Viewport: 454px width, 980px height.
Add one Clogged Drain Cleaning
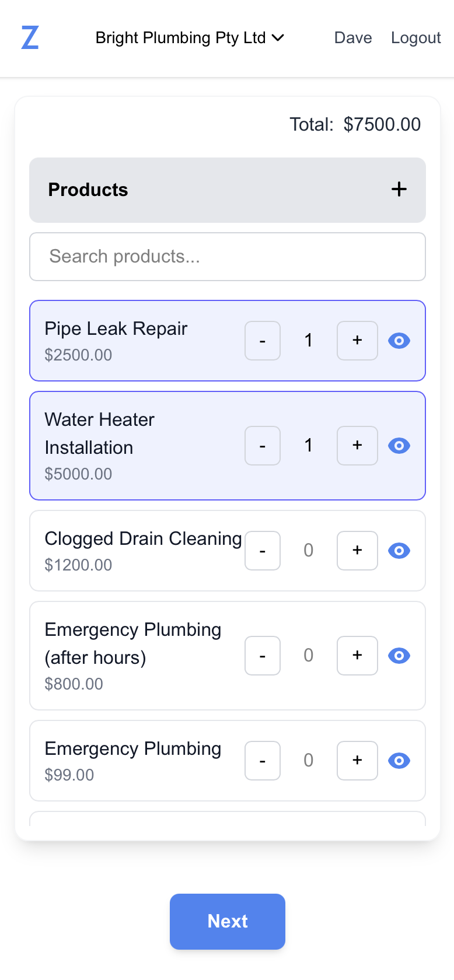tap(357, 551)
